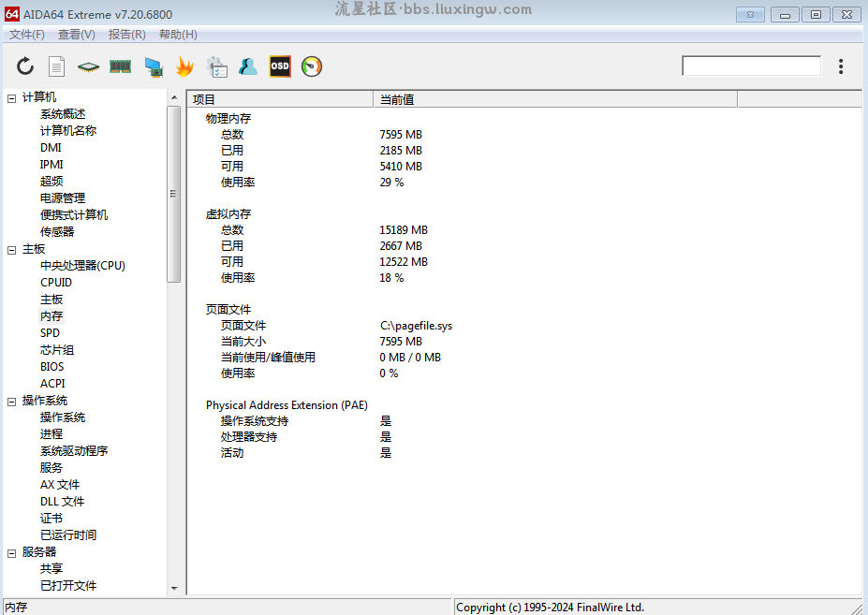Click the user contact toolbar icon
Screen dimensions: 868x615
pos(248,66)
